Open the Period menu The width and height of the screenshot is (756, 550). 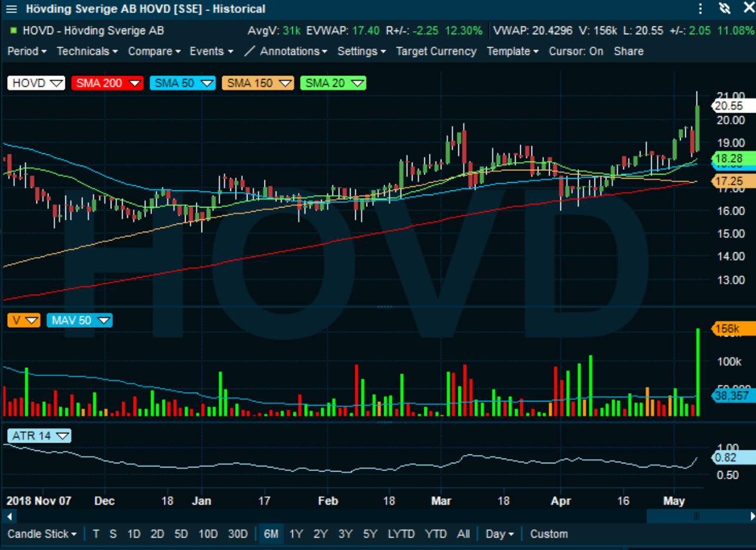coord(27,51)
